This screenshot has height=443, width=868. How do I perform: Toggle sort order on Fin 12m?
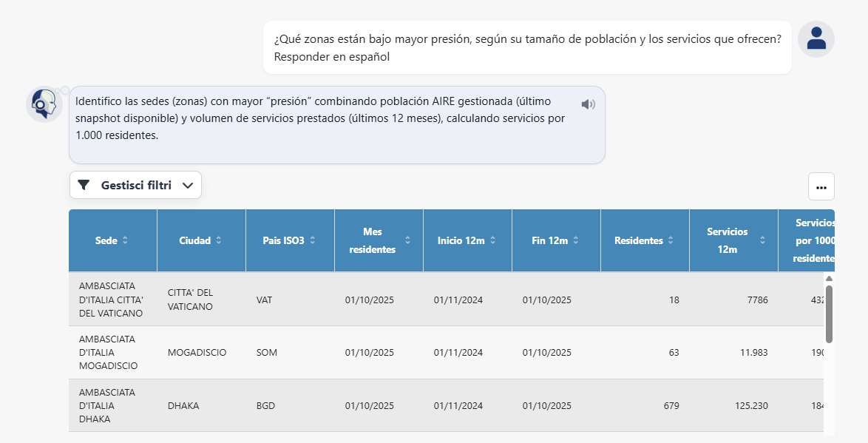click(575, 240)
